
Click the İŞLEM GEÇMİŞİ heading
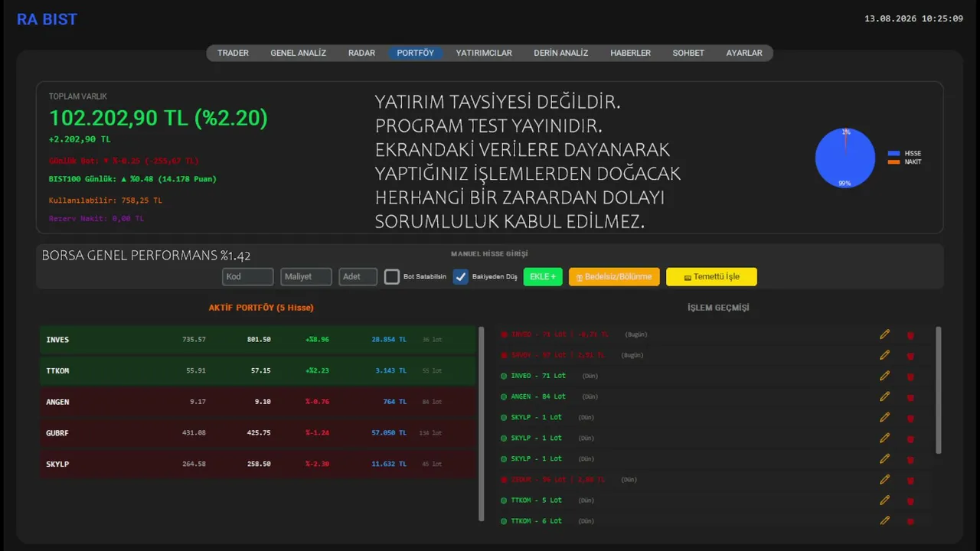pyautogui.click(x=718, y=308)
